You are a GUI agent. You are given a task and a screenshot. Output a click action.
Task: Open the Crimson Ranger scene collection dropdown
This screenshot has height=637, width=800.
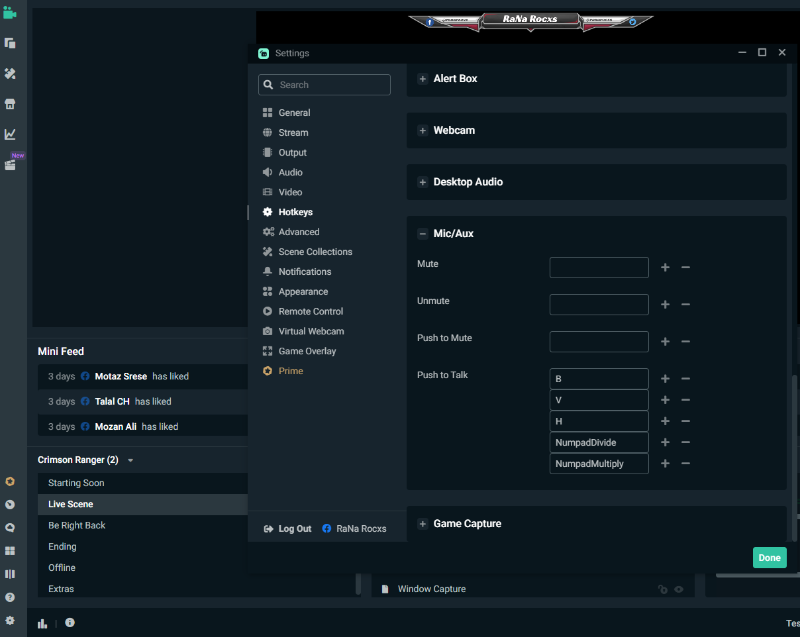(x=130, y=461)
